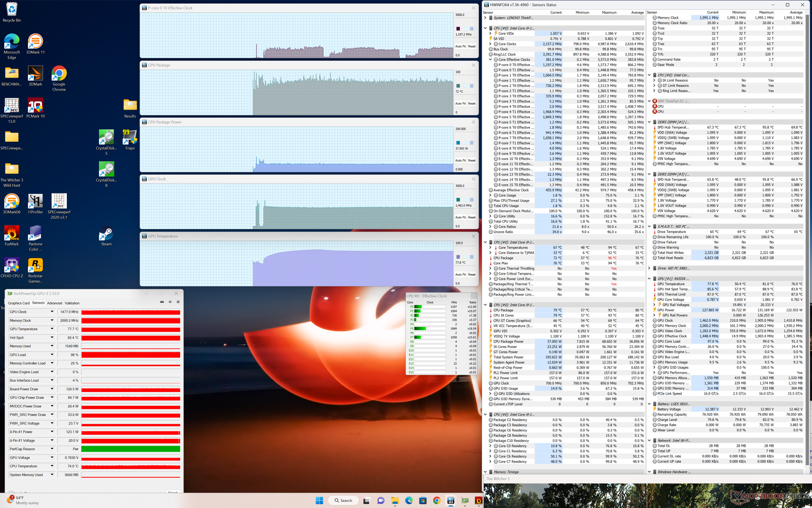812x508 pixels.
Task: Switch to Graphics Card tab in GPU-Z
Action: pos(19,303)
